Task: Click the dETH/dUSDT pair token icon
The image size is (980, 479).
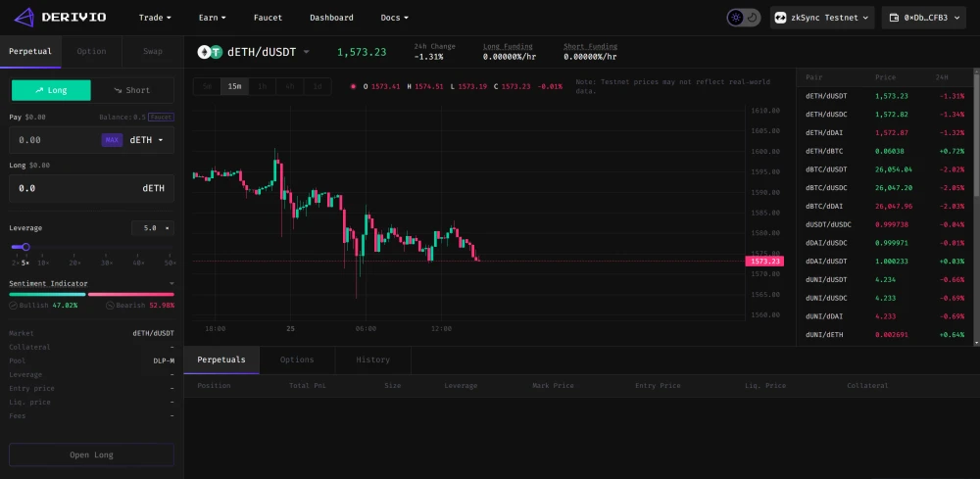Action: coord(210,52)
